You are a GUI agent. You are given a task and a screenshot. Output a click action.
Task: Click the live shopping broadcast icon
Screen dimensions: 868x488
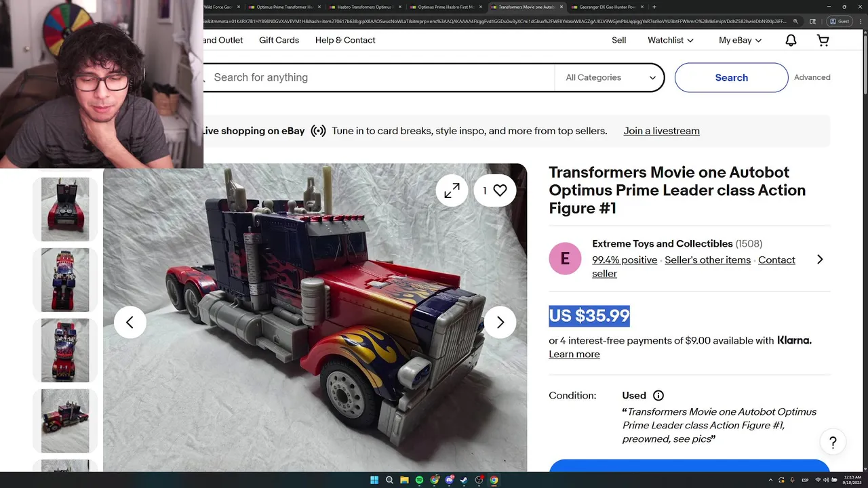point(318,131)
